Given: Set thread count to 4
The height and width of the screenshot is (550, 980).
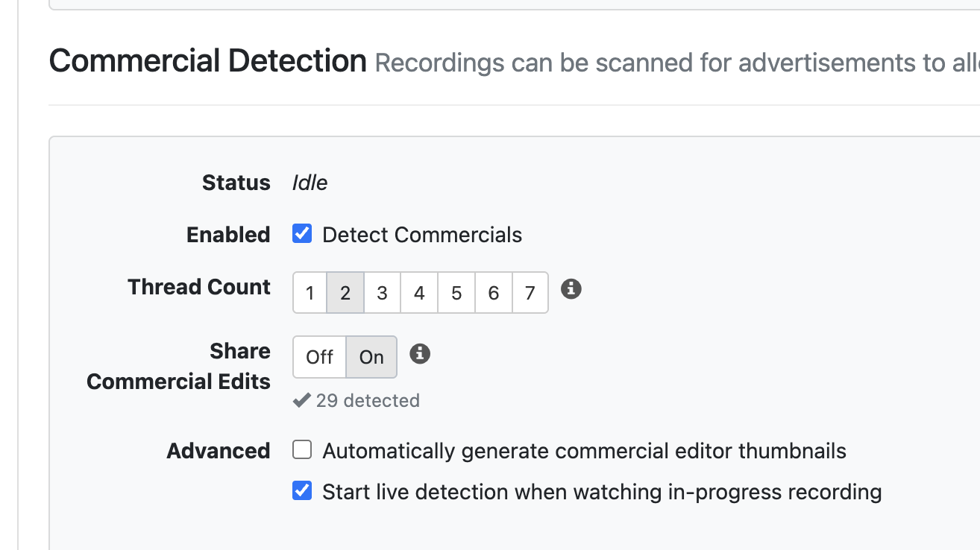Looking at the screenshot, I should pyautogui.click(x=419, y=293).
